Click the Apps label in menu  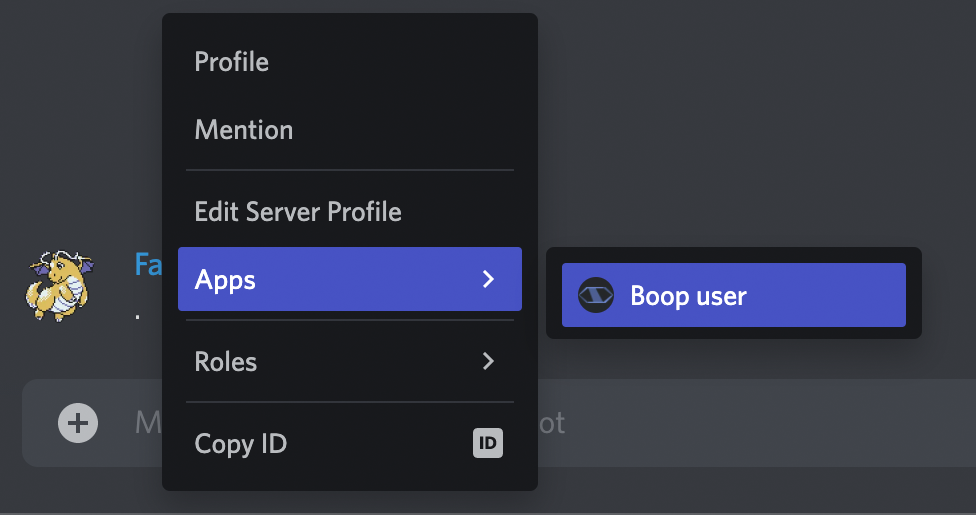point(225,280)
